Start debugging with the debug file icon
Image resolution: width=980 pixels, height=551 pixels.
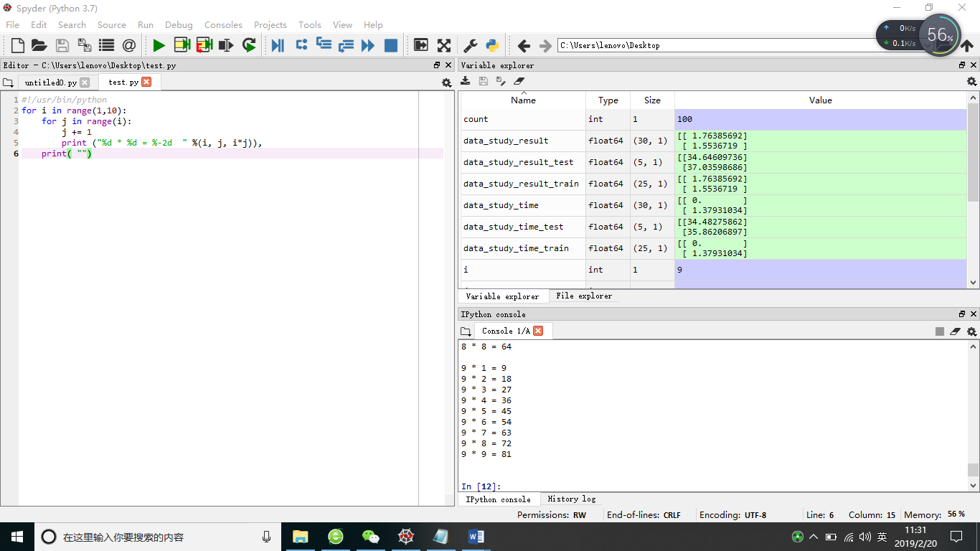click(x=278, y=45)
